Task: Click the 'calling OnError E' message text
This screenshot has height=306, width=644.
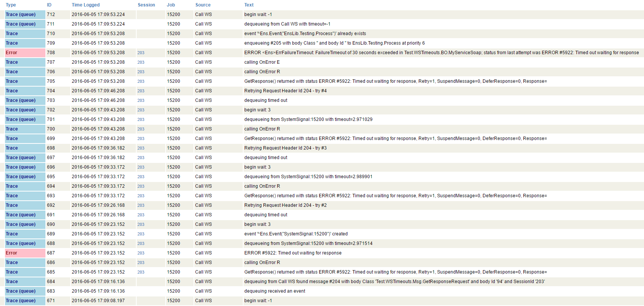Action: [262, 62]
